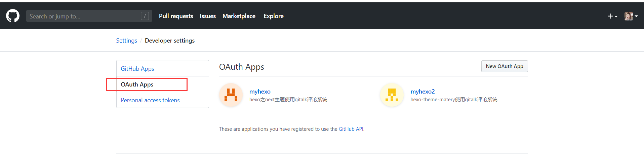This screenshot has height=168, width=644.
Task: Open Issues in top navigation
Action: coord(208,16)
